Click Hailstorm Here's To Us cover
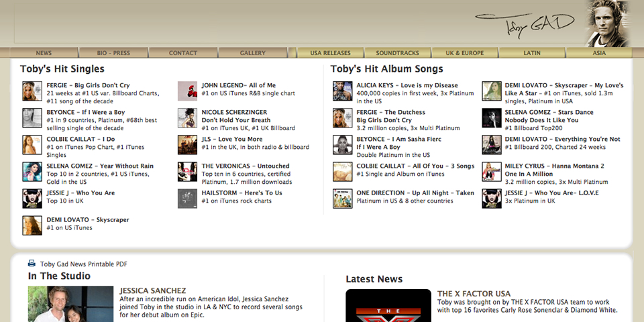Viewport: 644px width, 322px height. coord(187,199)
